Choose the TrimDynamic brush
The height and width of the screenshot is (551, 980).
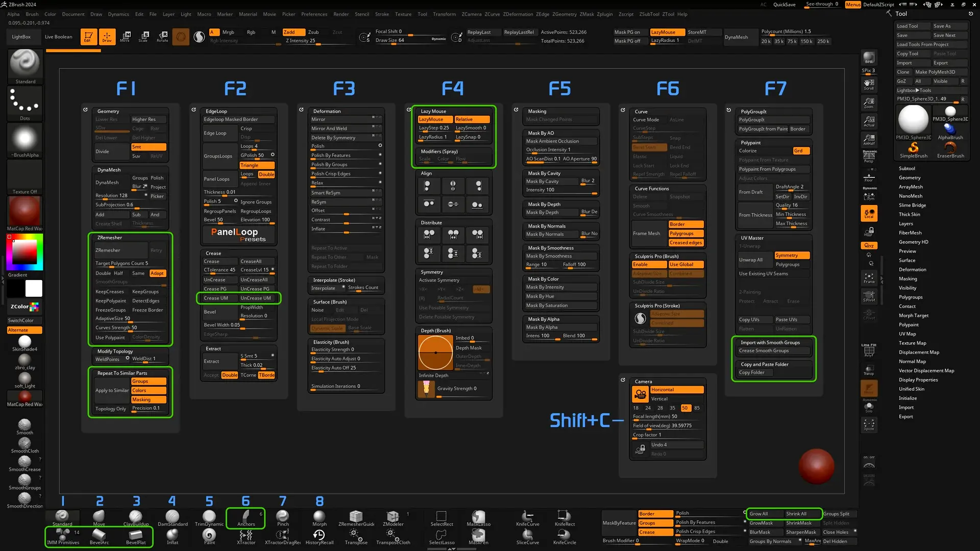(x=209, y=517)
